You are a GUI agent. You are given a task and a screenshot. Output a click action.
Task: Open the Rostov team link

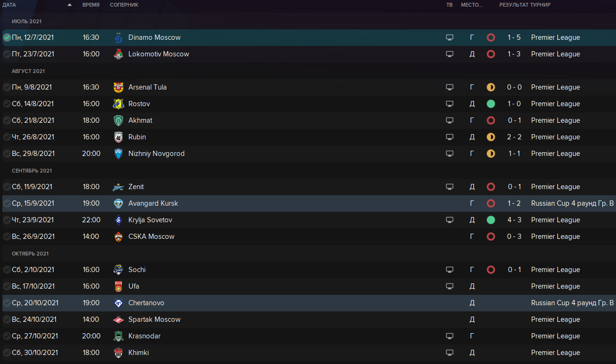point(139,104)
